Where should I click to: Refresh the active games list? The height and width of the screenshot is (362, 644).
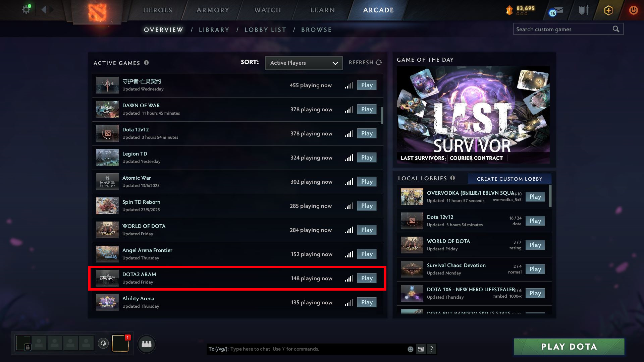(x=365, y=62)
